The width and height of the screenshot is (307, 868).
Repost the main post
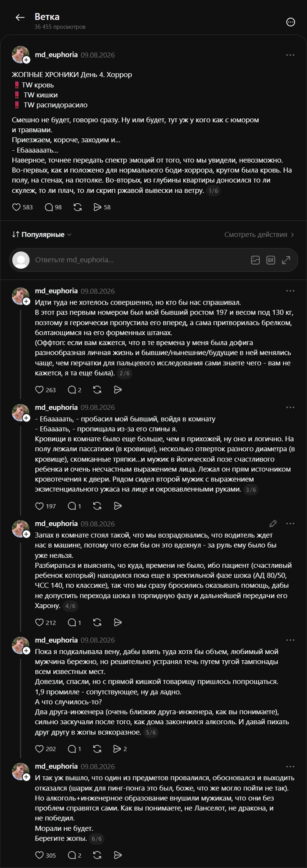[x=78, y=207]
